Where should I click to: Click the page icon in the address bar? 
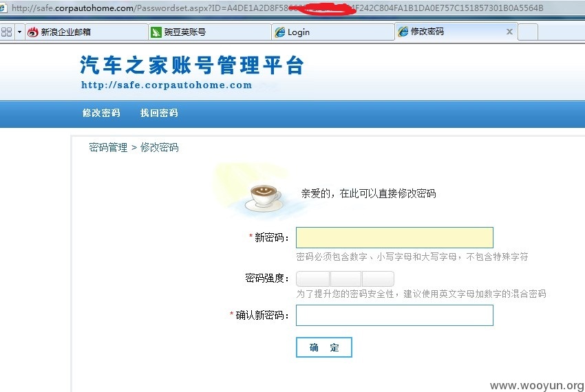pos(3,8)
